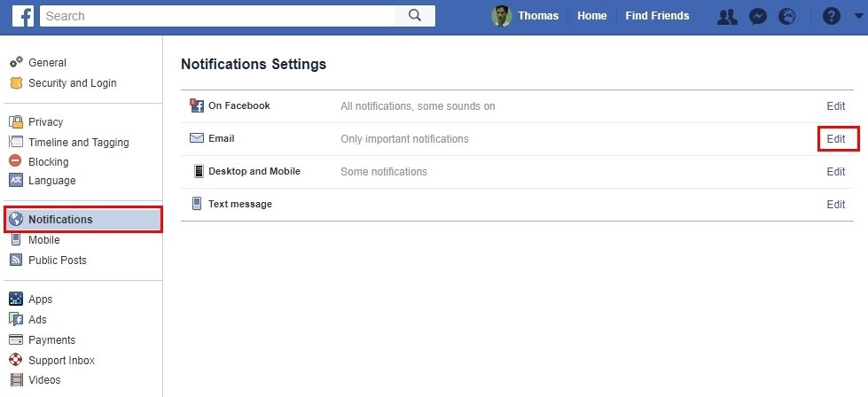Click the Notifications Settings heading
Viewport: 868px width, 397px height.
click(x=254, y=64)
